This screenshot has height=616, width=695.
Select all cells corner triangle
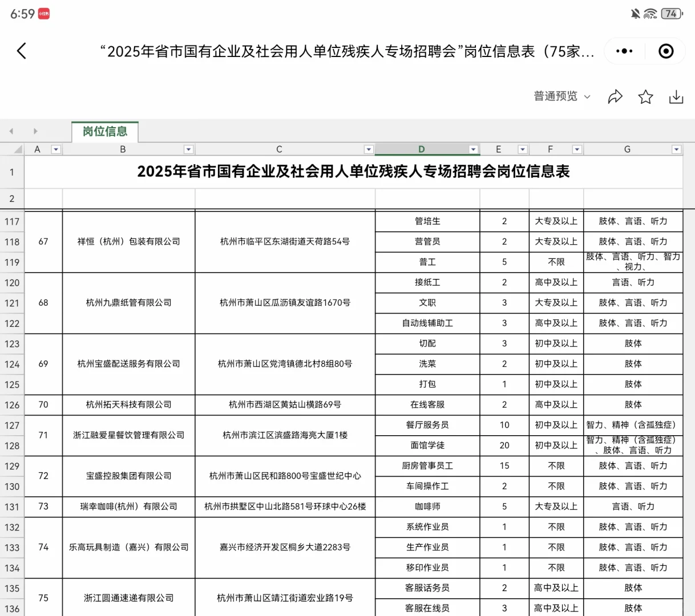(x=18, y=149)
